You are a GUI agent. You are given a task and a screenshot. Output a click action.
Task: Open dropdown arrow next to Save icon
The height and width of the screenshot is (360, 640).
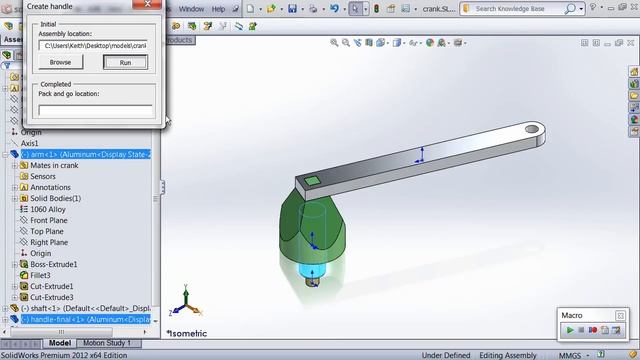[302, 9]
